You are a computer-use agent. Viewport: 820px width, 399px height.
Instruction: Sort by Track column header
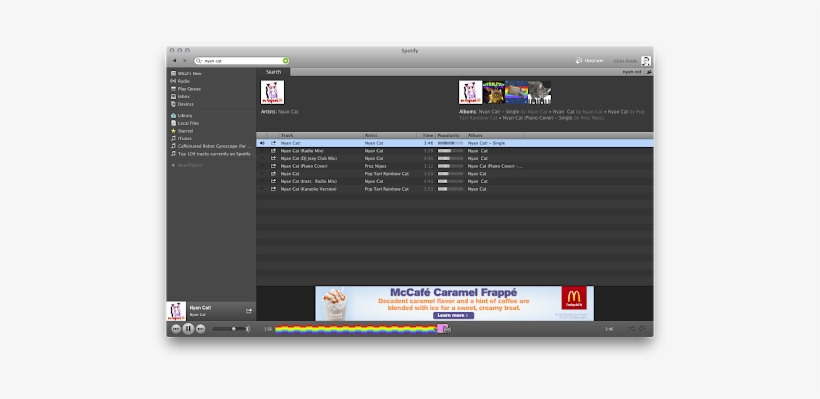(x=321, y=135)
